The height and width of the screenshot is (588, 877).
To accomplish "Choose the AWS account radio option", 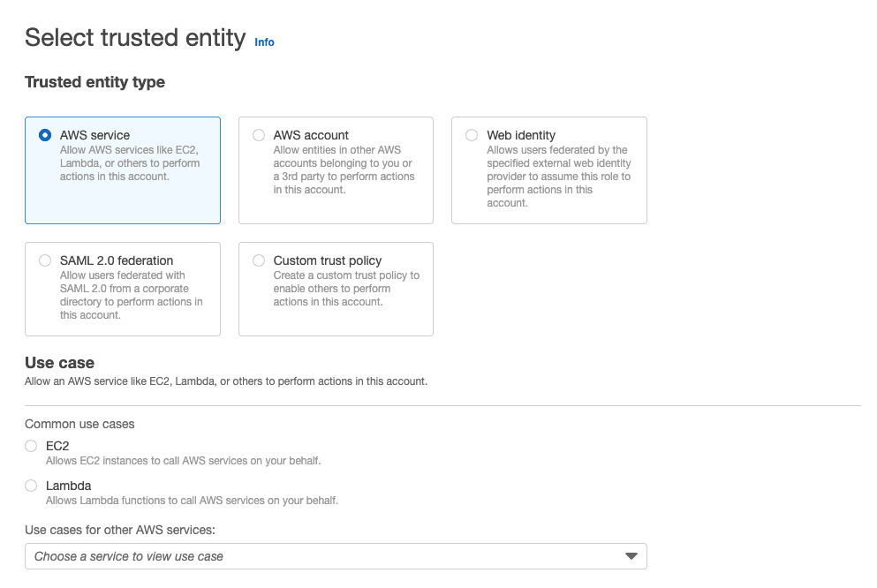I will pyautogui.click(x=259, y=135).
